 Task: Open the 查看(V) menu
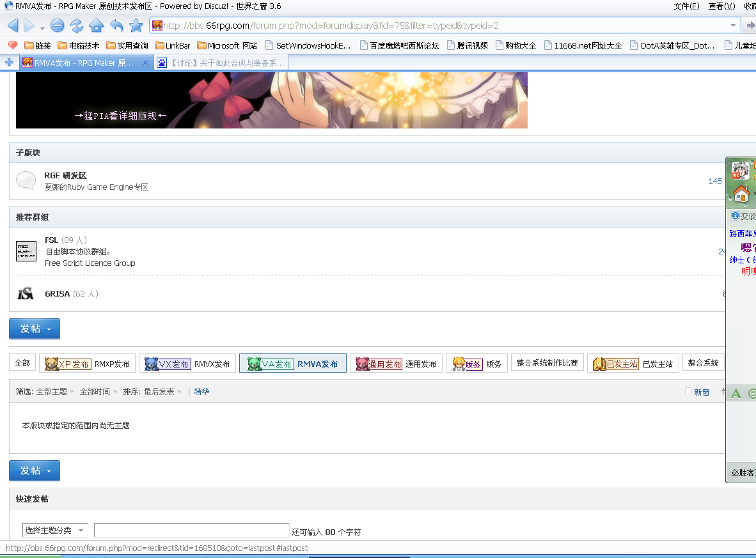coord(721,6)
